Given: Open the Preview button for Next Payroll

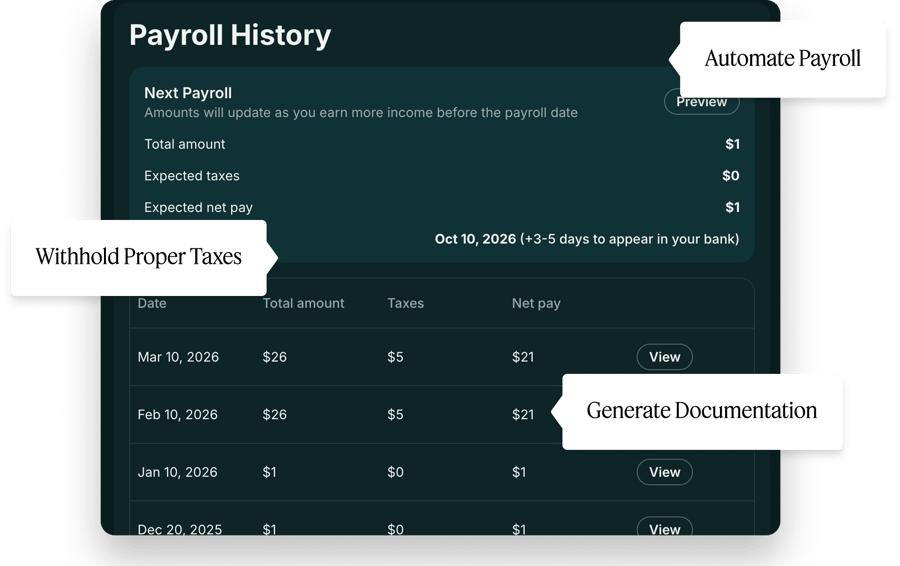Looking at the screenshot, I should click(701, 102).
